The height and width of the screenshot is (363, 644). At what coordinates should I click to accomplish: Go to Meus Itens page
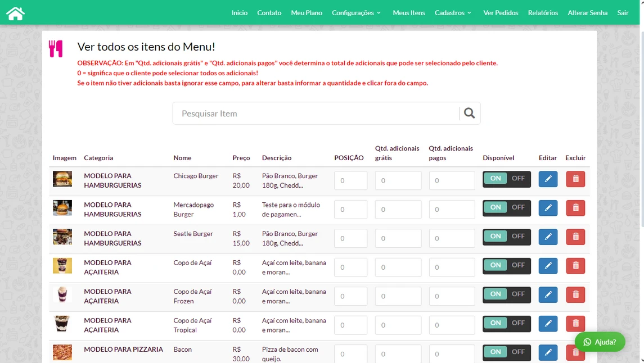point(408,13)
